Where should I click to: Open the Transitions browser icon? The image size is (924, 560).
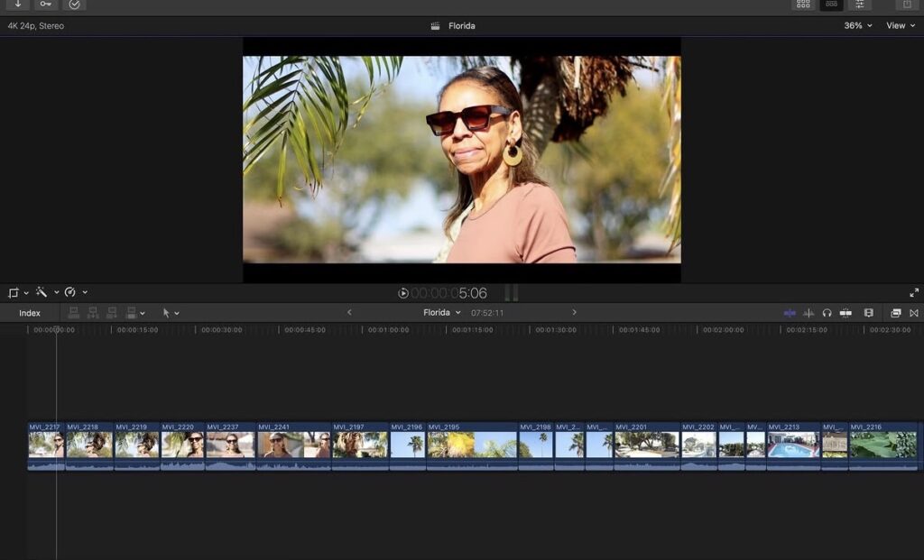click(913, 313)
